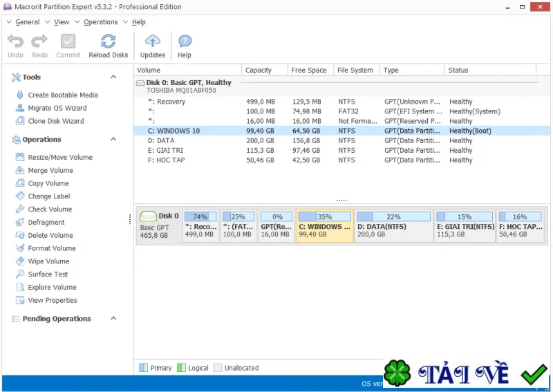The width and height of the screenshot is (553, 392).
Task: Click the Check Volume wrench icon
Action: click(x=20, y=209)
